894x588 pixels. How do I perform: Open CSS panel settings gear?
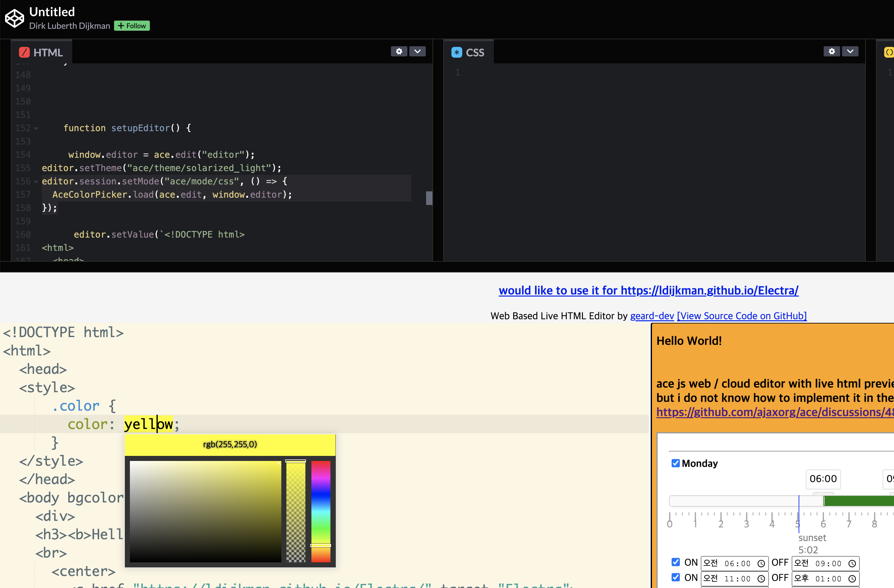[x=831, y=51]
